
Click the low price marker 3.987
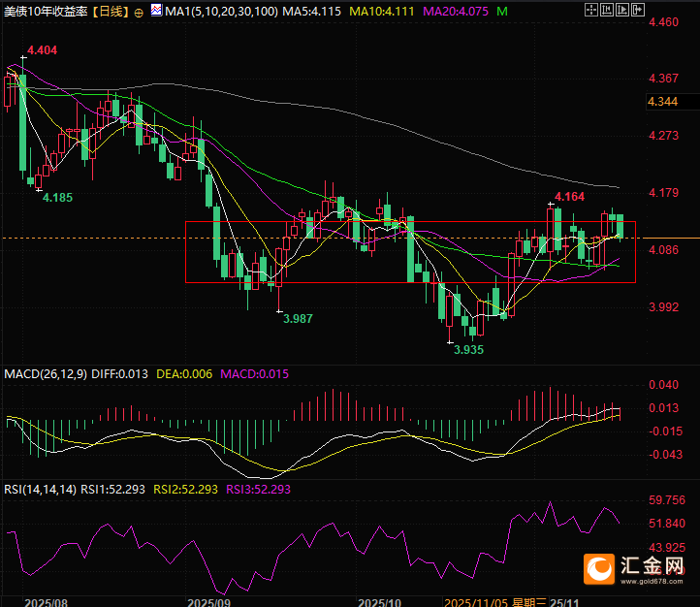point(298,319)
